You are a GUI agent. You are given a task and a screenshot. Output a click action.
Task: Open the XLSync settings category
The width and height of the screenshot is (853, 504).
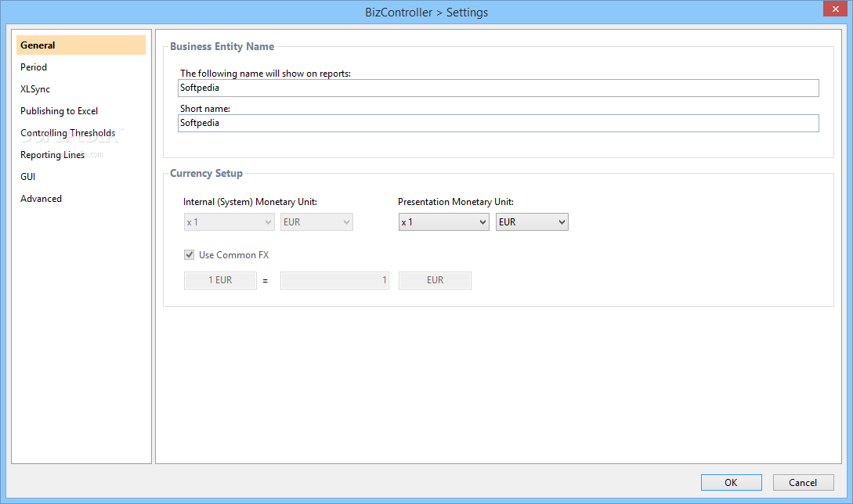34,89
